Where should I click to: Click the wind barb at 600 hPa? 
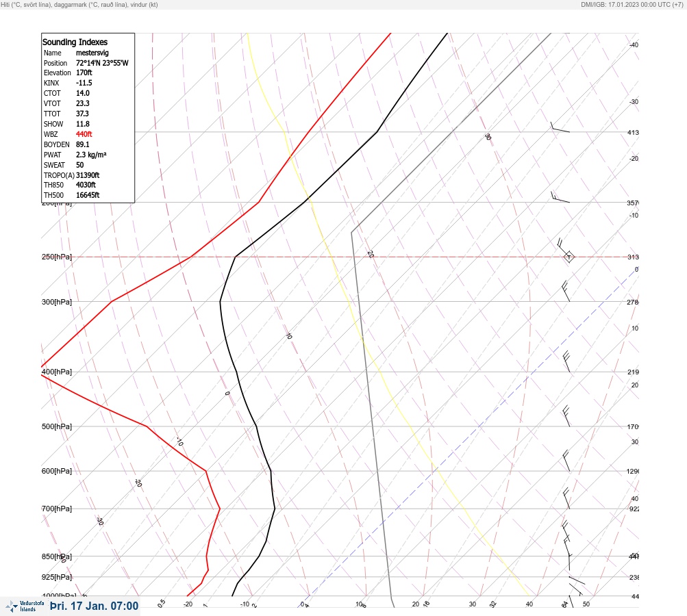(x=566, y=461)
